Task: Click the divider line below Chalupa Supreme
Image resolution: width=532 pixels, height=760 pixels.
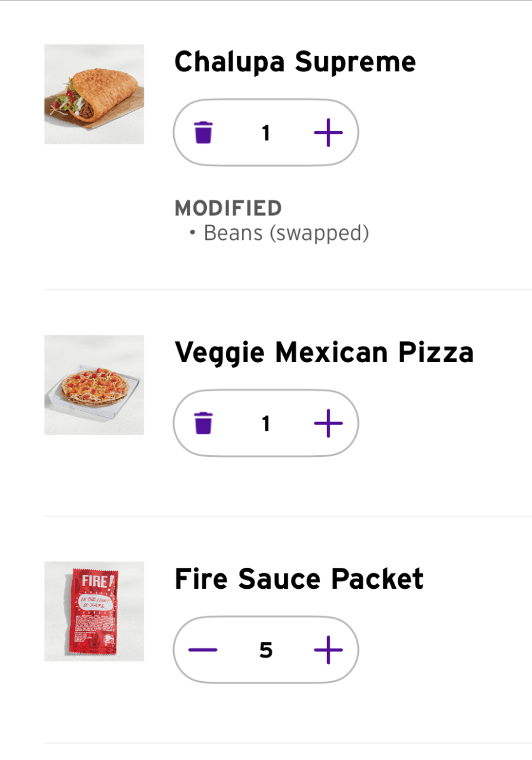Action: pyautogui.click(x=288, y=290)
